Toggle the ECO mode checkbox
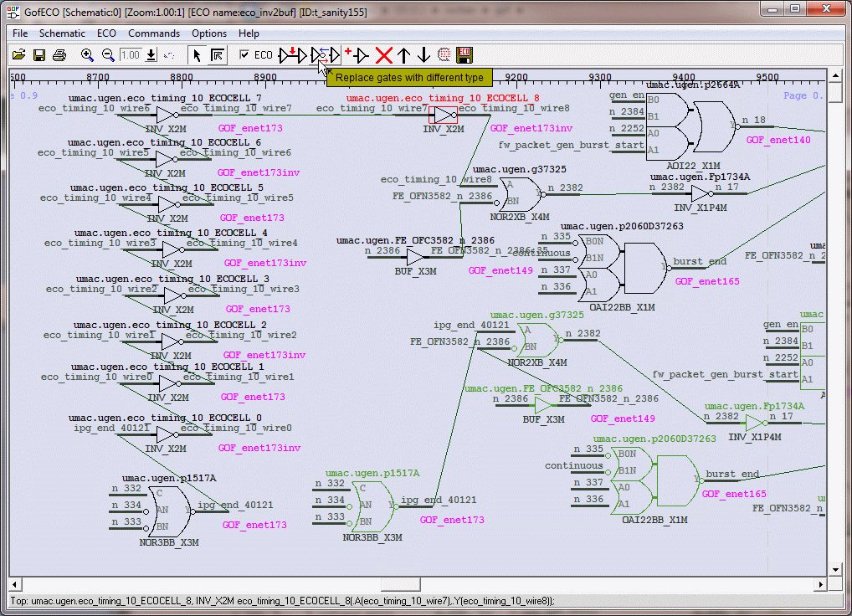852x616 pixels. click(244, 55)
